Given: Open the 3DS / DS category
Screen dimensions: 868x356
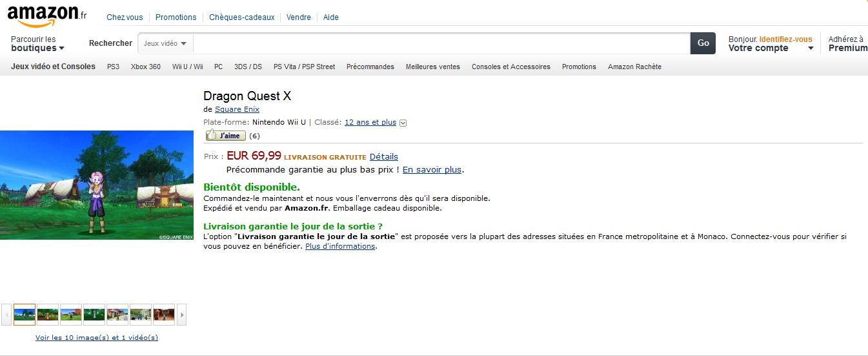Looking at the screenshot, I should click(x=248, y=67).
